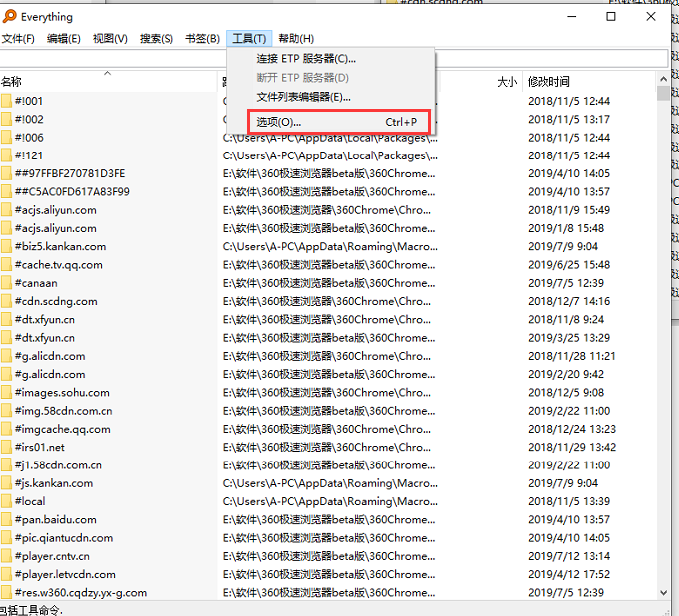679x616 pixels.
Task: Click the path cell of #local
Action: pyautogui.click(x=330, y=501)
